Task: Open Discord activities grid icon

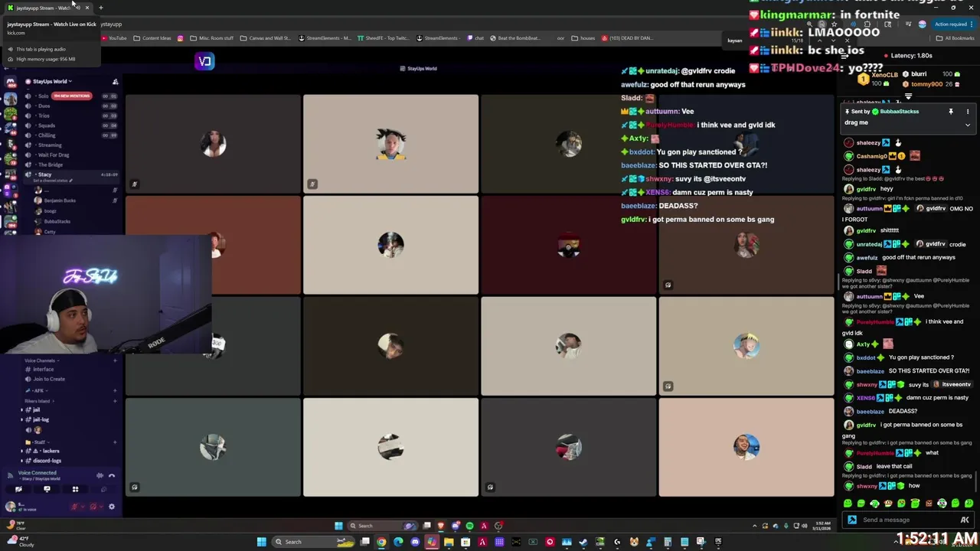Action: point(75,489)
